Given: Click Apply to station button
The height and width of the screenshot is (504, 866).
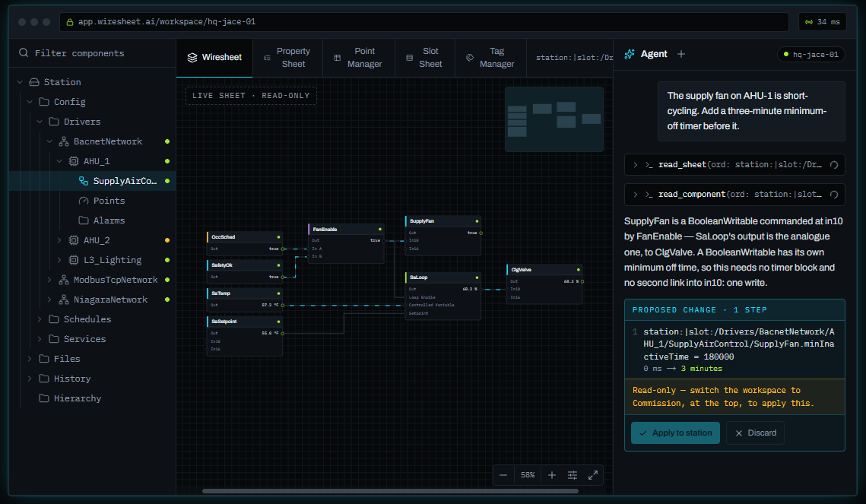Looking at the screenshot, I should 675,433.
